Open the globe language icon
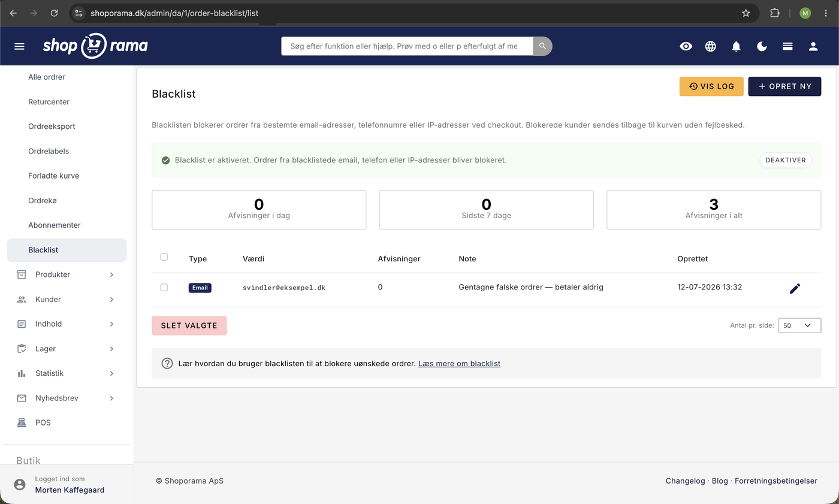 point(711,46)
